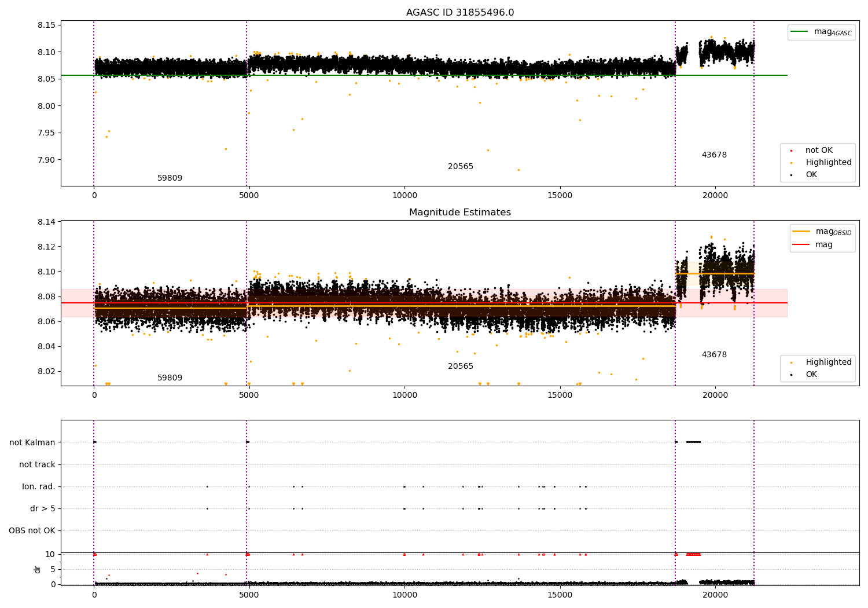The height and width of the screenshot is (608, 868).
Task: Click y-axis tick 8.06 in Magnitude Estimates plot
Action: point(47,322)
